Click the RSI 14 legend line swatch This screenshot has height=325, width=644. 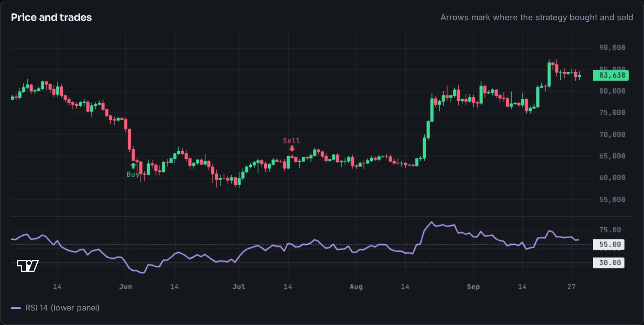[x=16, y=308]
